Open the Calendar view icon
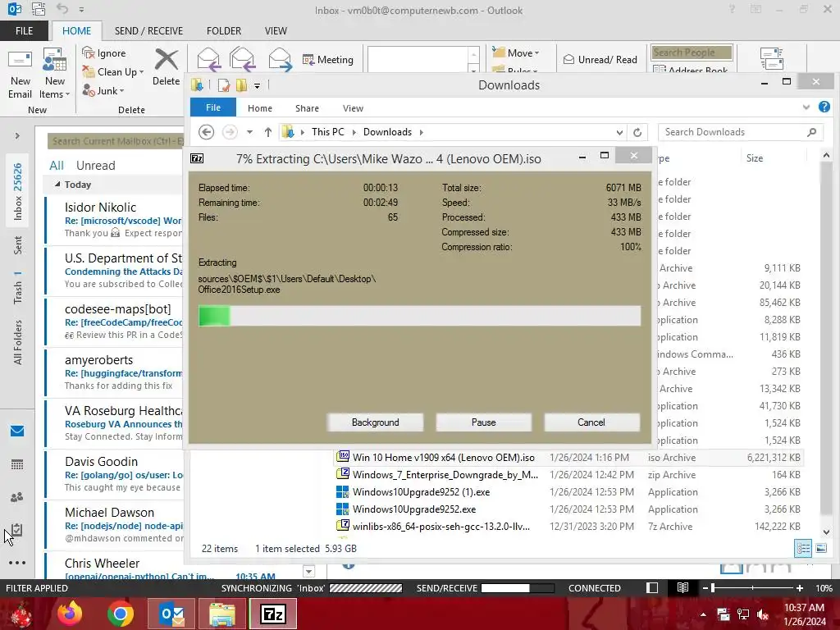840x630 pixels. click(17, 464)
